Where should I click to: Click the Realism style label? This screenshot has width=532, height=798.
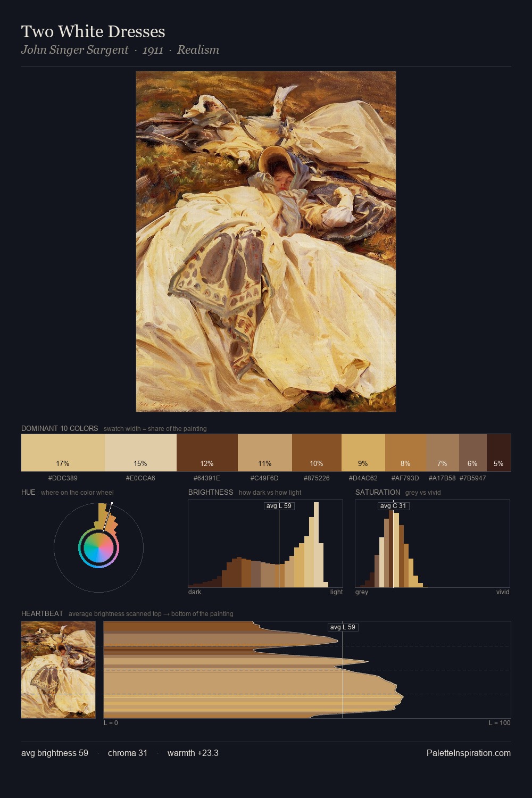pos(198,50)
